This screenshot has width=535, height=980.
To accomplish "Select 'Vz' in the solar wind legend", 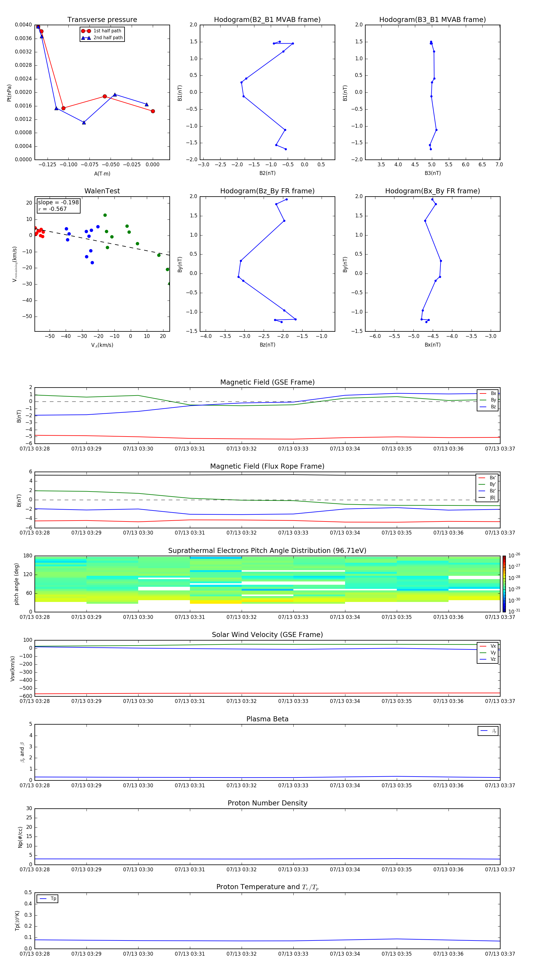I will click(488, 659).
